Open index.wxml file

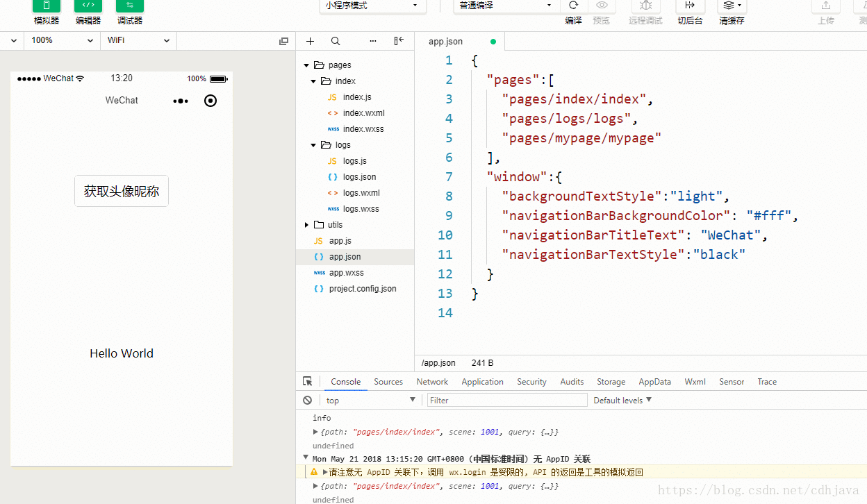pyautogui.click(x=363, y=113)
